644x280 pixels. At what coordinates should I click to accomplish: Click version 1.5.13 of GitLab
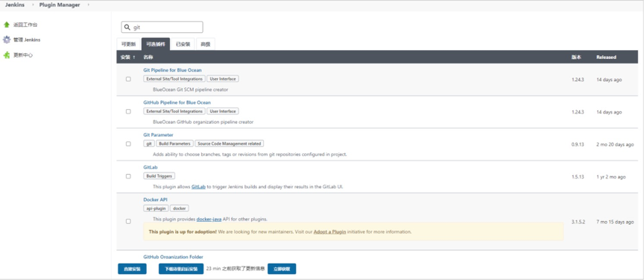(x=578, y=177)
